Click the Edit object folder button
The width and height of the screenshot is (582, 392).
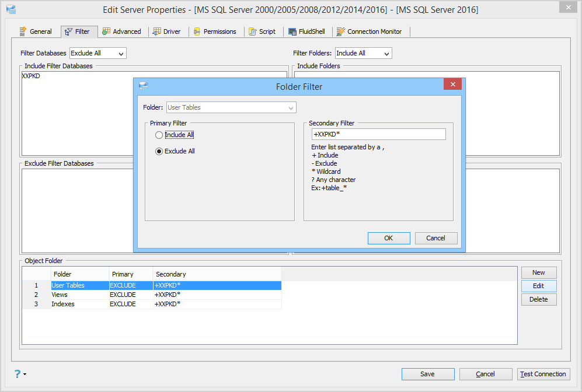pos(539,286)
